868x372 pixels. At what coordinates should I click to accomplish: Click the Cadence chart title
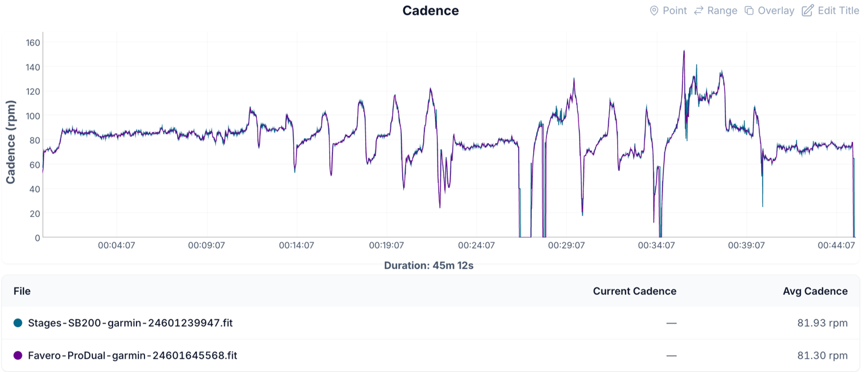430,11
